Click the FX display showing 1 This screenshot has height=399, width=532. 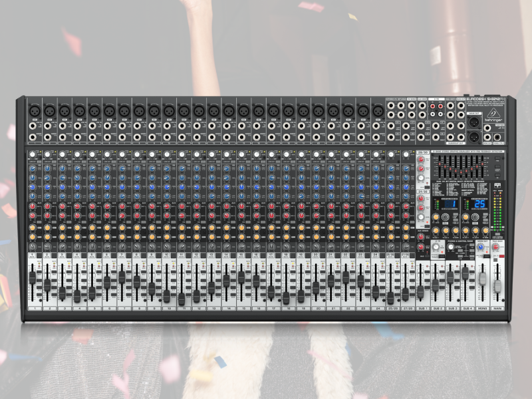pos(451,204)
